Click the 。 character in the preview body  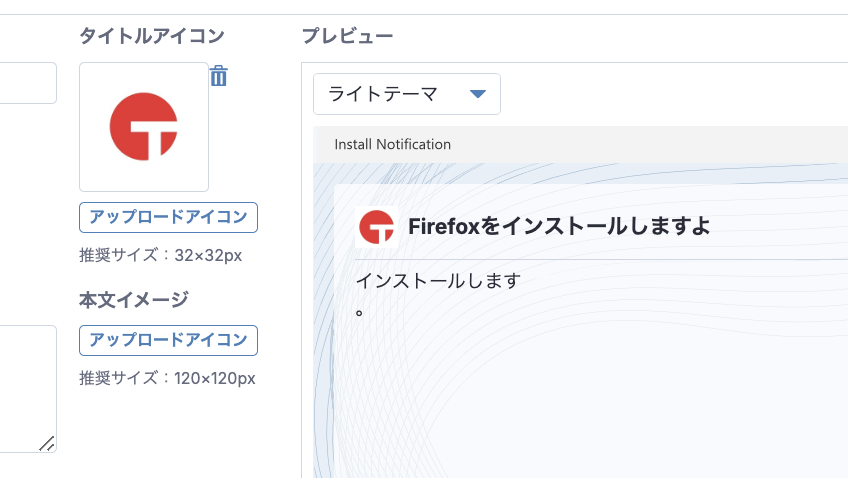[x=360, y=312]
